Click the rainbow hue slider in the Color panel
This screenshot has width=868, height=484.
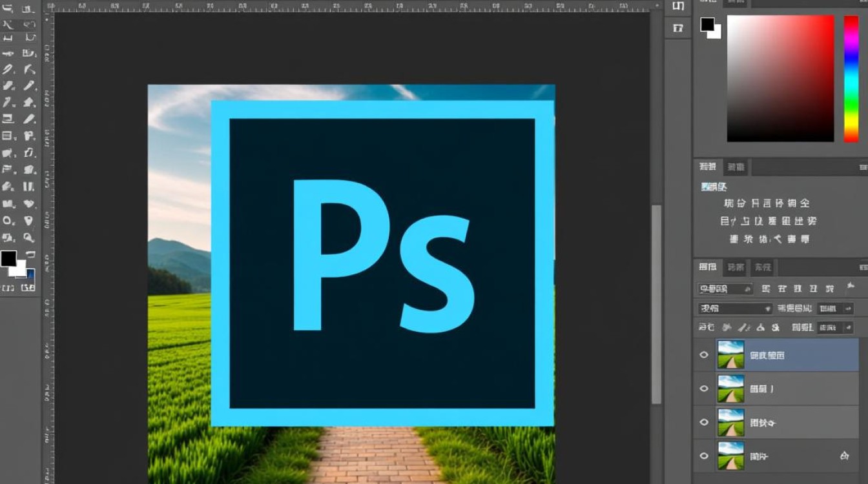[851, 78]
